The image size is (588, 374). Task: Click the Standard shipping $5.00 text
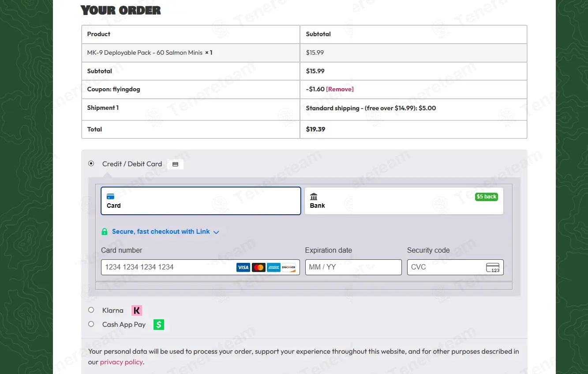tap(371, 108)
